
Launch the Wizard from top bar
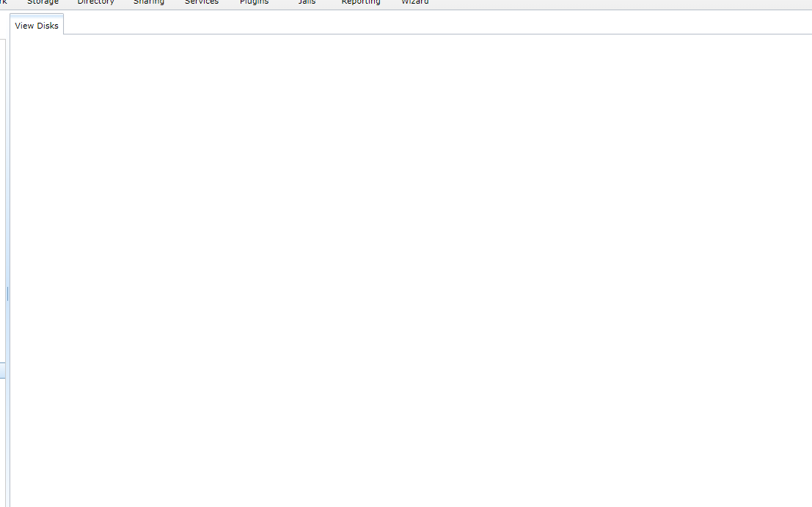pyautogui.click(x=415, y=2)
